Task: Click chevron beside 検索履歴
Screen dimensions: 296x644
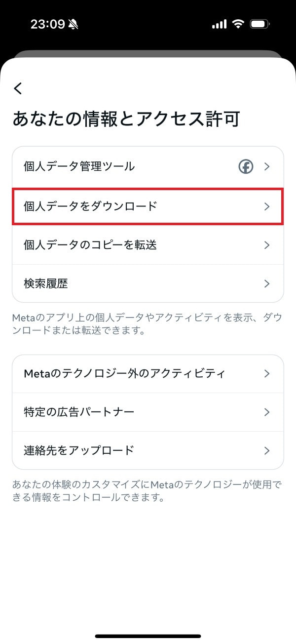Action: point(267,284)
